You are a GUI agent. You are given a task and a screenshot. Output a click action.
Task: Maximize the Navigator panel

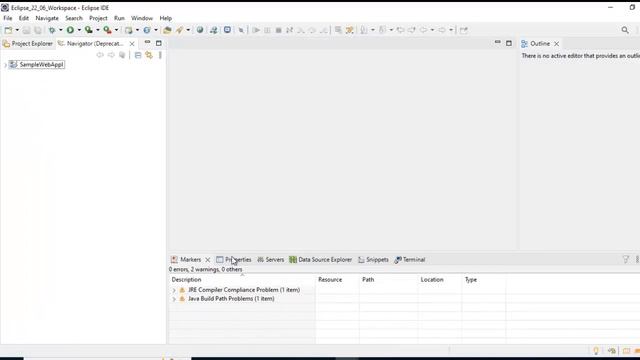coord(159,43)
